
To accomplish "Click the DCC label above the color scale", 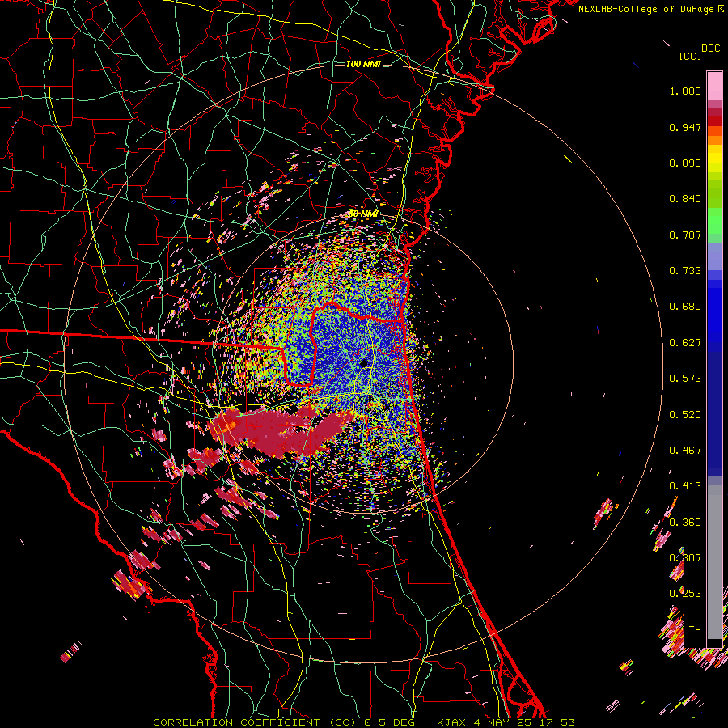I will [x=710, y=49].
